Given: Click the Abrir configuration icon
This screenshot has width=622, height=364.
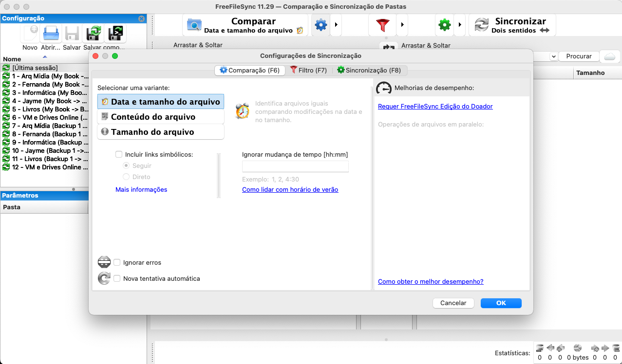Looking at the screenshot, I should tap(50, 34).
